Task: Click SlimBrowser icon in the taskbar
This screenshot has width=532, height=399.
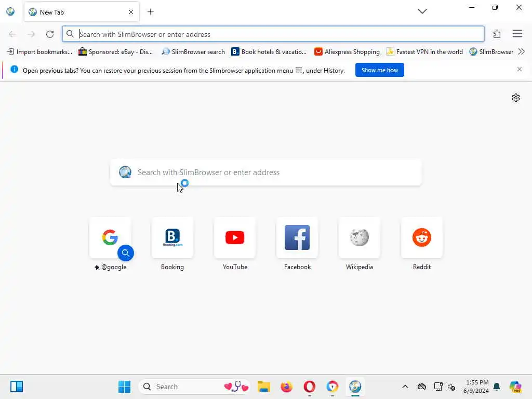Action: pyautogui.click(x=355, y=387)
